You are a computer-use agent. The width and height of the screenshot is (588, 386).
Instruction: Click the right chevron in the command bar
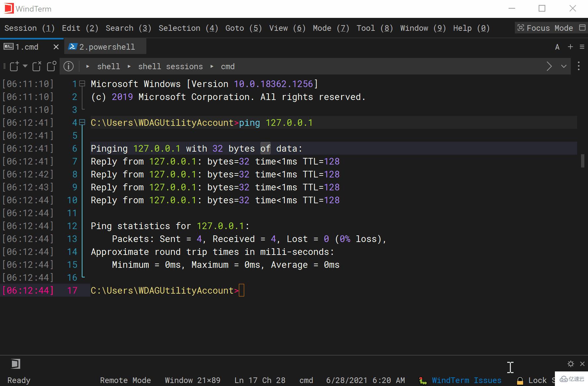coord(549,66)
